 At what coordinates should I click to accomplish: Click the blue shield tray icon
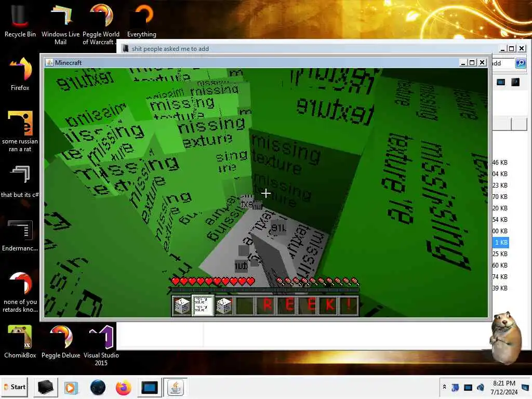point(455,388)
